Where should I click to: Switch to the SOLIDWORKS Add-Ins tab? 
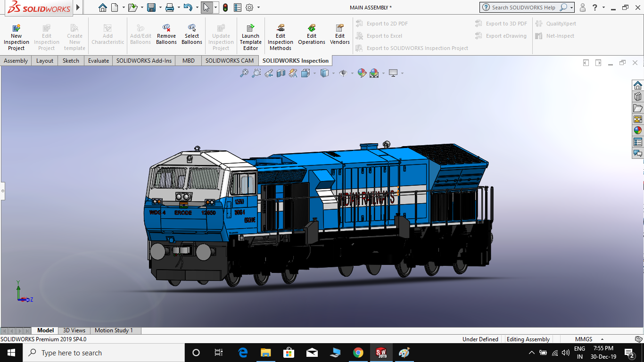click(144, 60)
